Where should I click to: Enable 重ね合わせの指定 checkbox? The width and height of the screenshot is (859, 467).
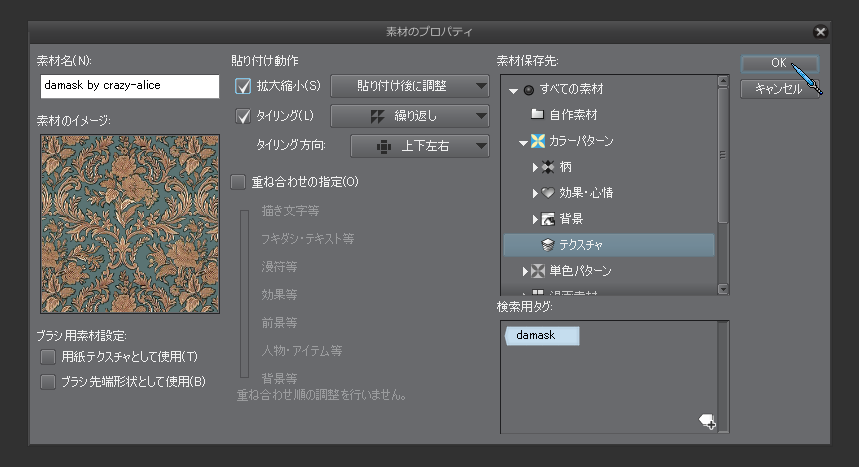tap(237, 182)
